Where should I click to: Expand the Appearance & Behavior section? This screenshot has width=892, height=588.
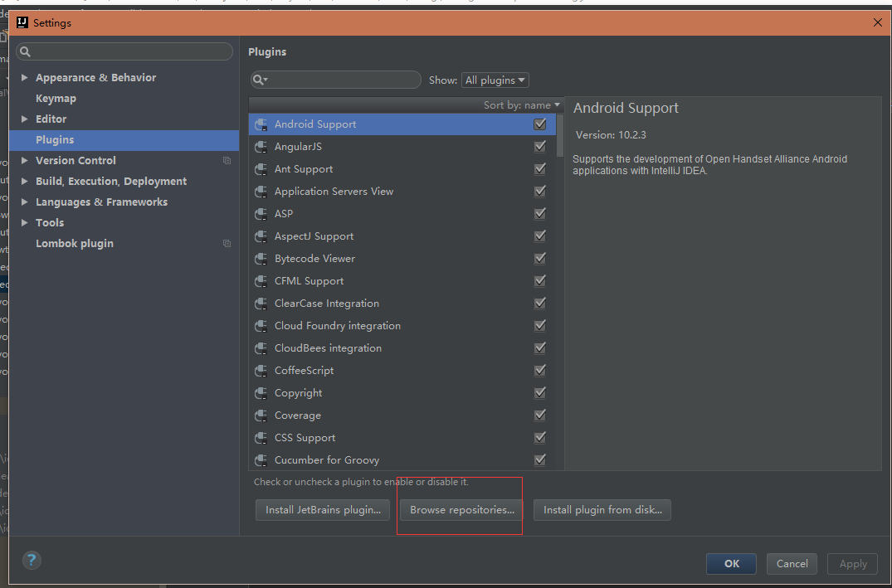click(25, 78)
